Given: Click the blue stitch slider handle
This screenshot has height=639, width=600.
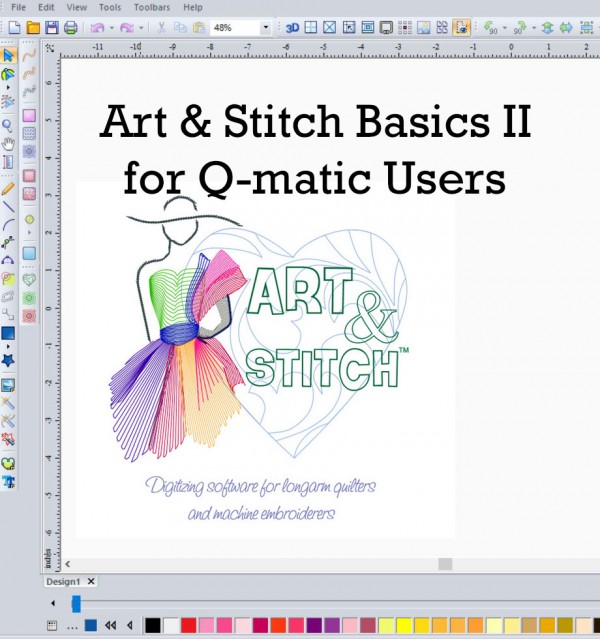Looking at the screenshot, I should [75, 603].
